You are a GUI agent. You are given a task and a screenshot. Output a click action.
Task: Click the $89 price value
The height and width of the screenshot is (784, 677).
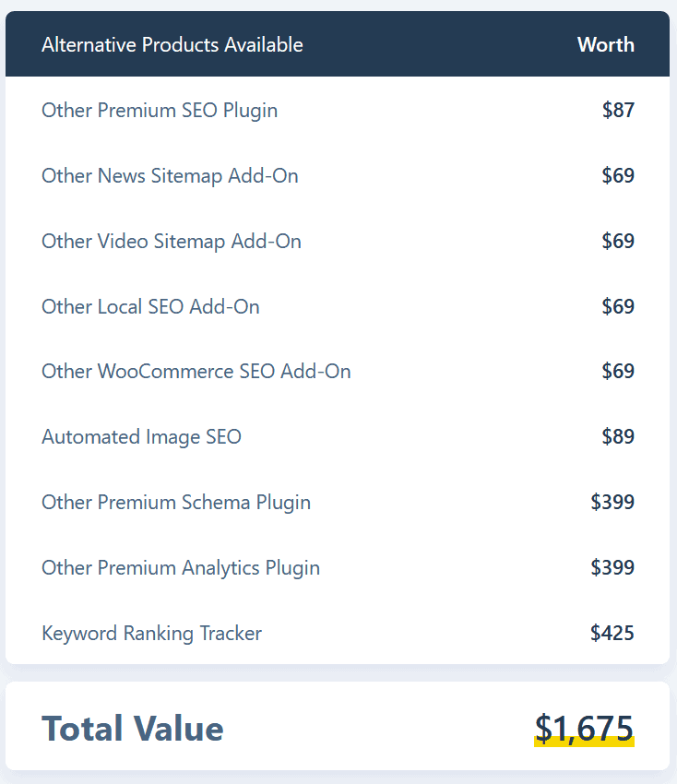[x=618, y=436]
